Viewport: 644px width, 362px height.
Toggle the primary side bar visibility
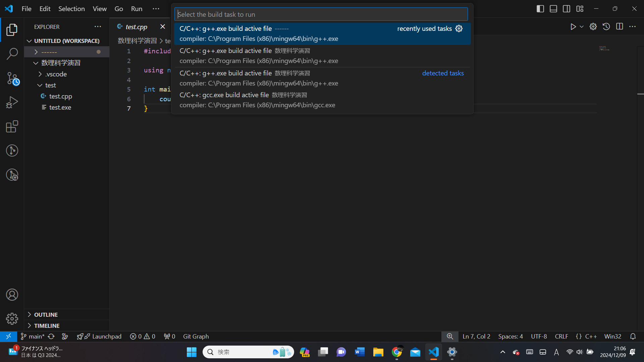(x=540, y=9)
